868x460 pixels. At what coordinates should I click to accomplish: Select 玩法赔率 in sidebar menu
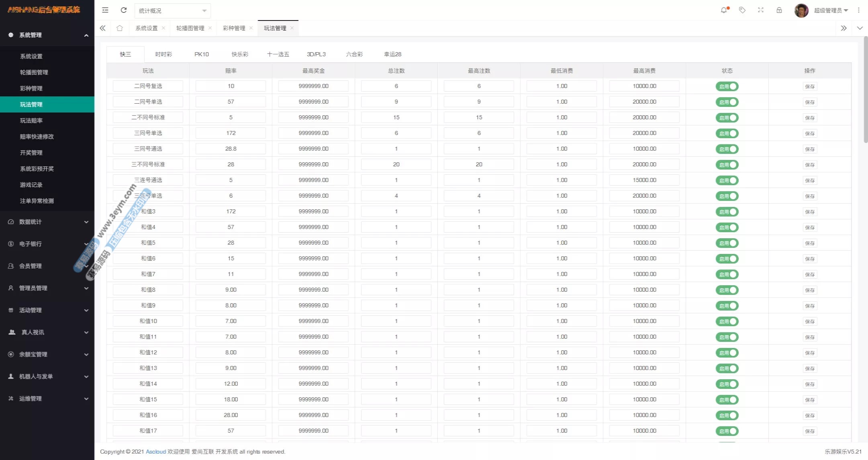coord(31,121)
